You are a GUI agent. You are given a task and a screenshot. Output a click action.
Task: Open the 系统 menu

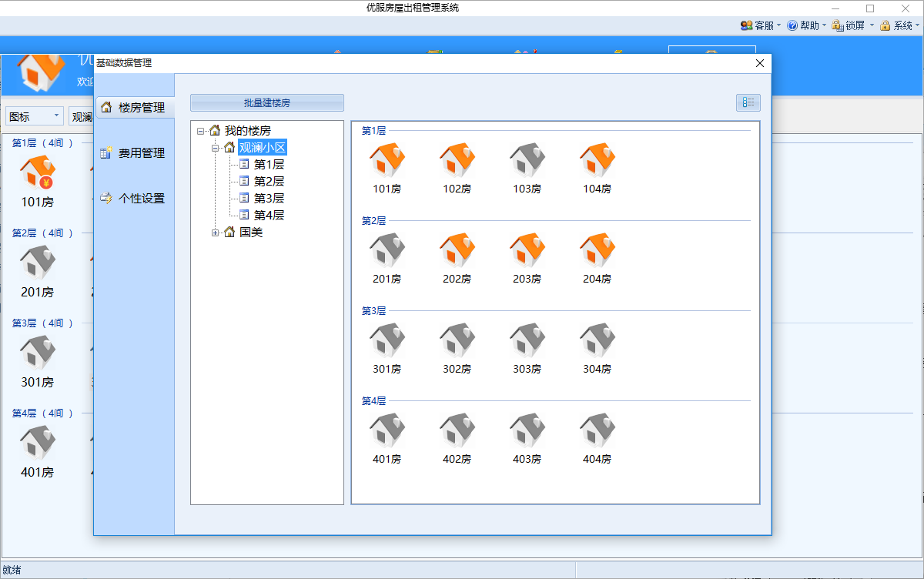[899, 25]
